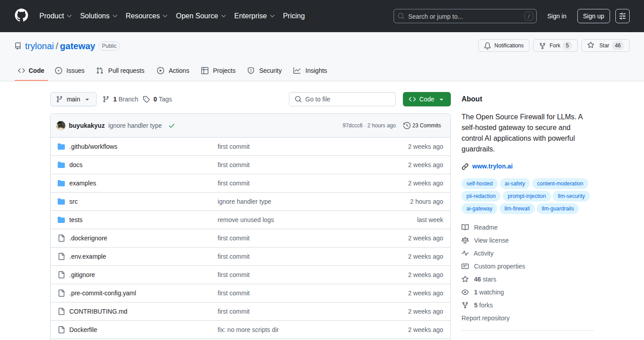Switch to the Insights tab

tap(310, 71)
